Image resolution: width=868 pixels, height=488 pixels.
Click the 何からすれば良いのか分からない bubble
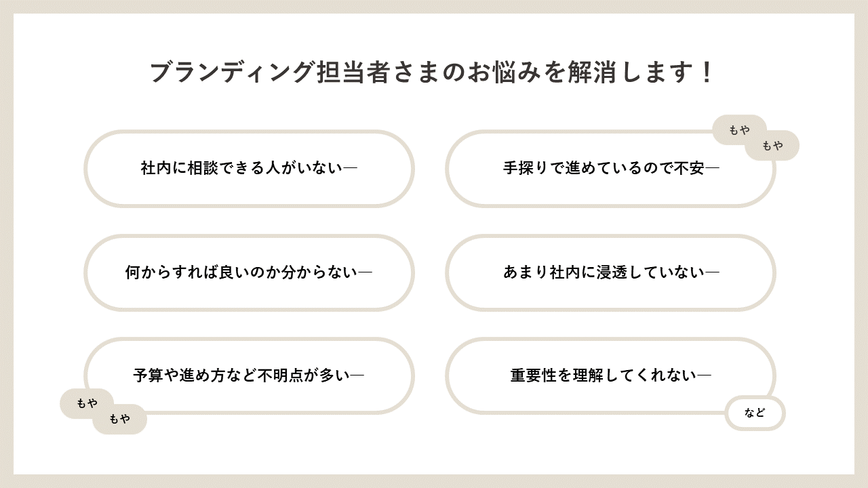coord(249,272)
